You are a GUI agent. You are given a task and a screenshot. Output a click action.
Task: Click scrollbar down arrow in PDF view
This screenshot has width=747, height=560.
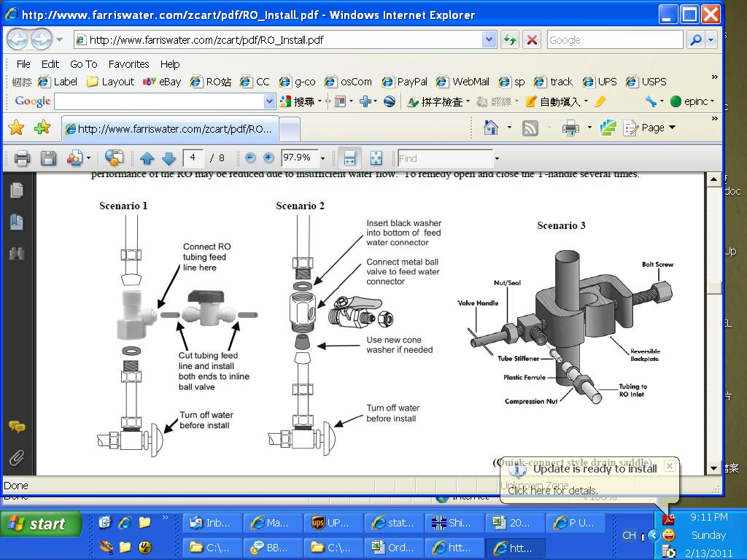pos(713,468)
